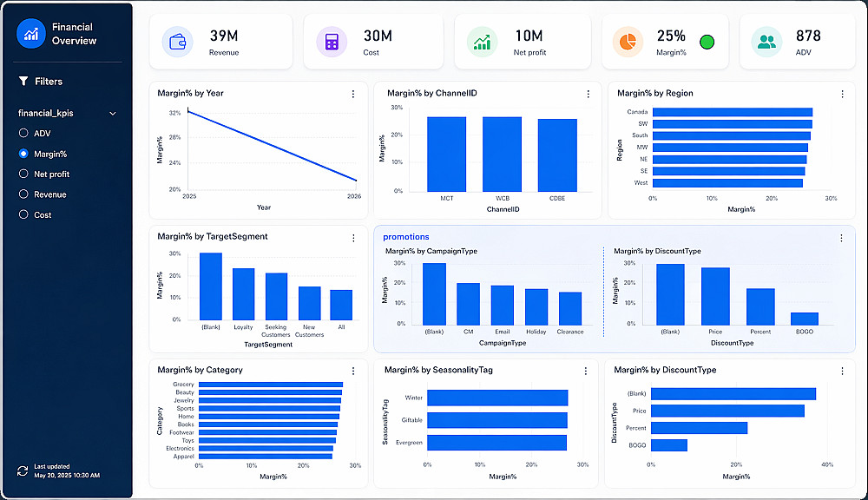
Task: Click the promotions heading link
Action: coord(405,236)
